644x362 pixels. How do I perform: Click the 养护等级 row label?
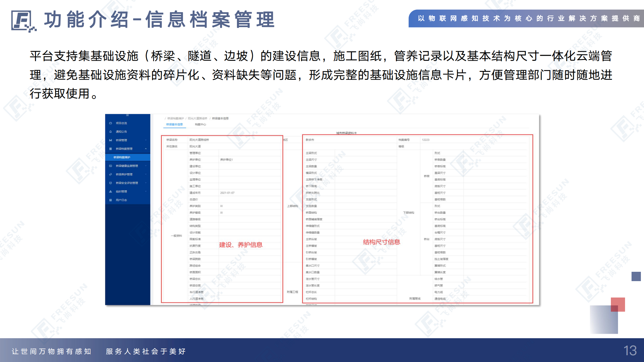coord(195,213)
